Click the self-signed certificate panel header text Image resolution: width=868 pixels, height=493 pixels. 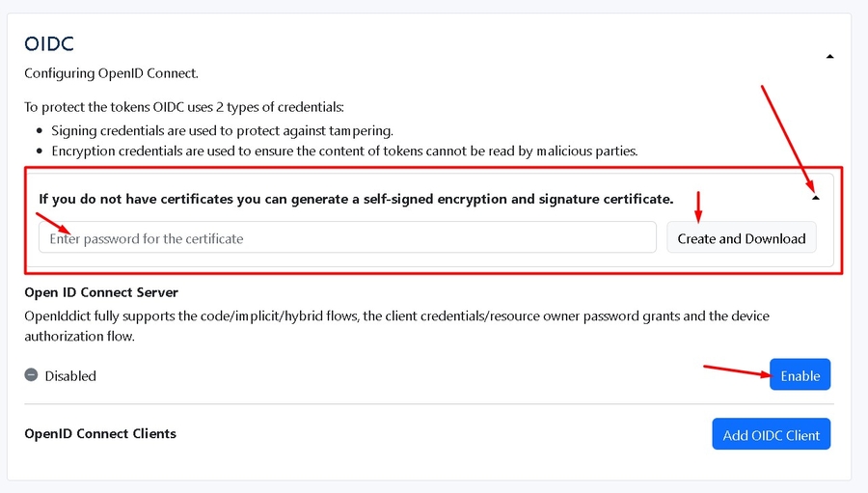[x=356, y=199]
